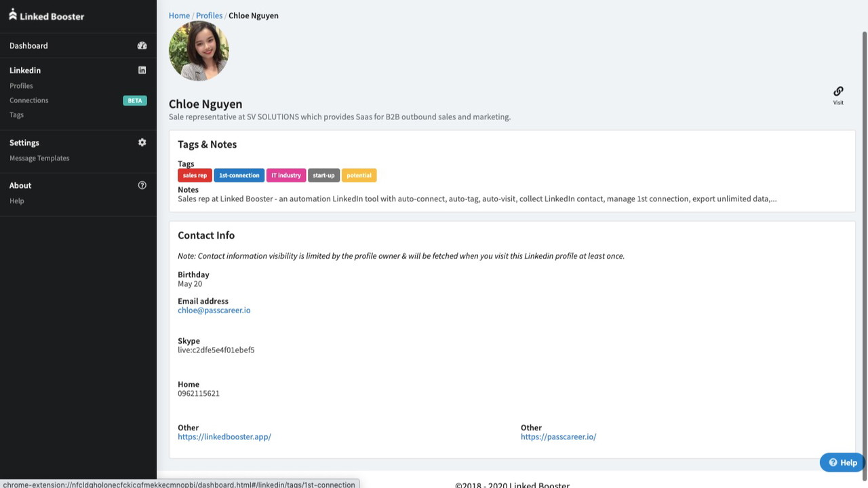Click the Home breadcrumb link
This screenshot has width=868, height=488.
(179, 16)
